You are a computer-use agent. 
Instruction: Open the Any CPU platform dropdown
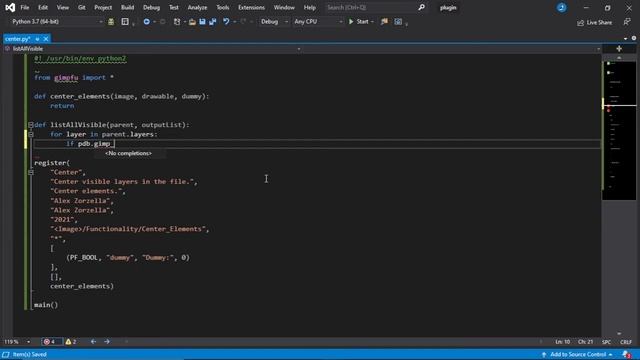coord(318,22)
